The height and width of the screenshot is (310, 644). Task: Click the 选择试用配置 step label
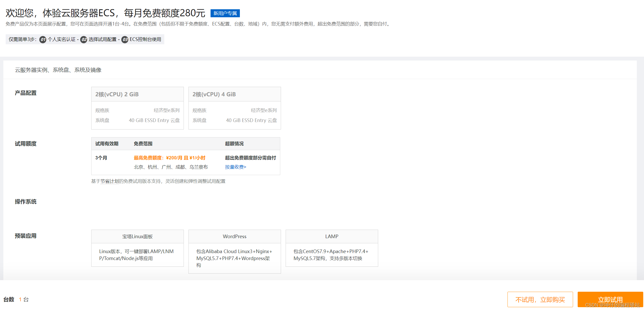click(x=103, y=39)
